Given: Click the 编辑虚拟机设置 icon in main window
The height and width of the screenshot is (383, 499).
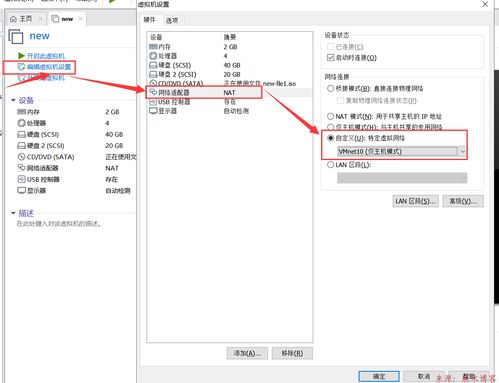Looking at the screenshot, I should click(21, 67).
